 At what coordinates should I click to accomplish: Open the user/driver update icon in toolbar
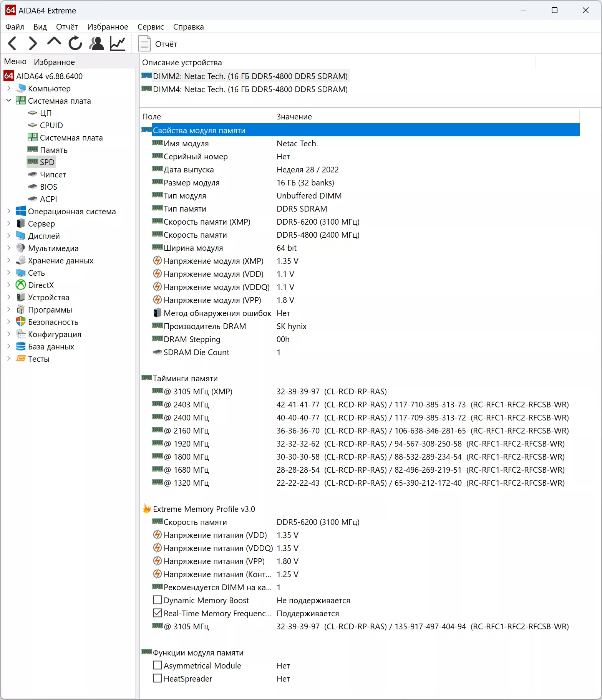tap(96, 43)
